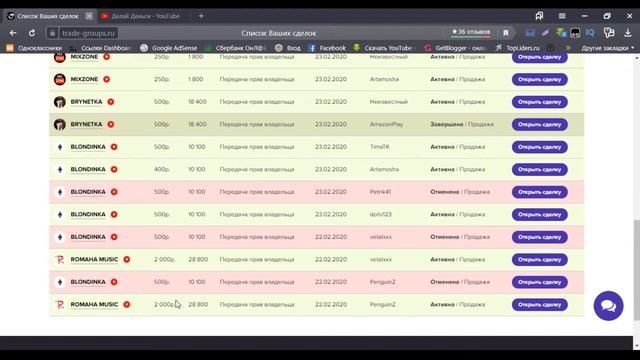
Task: Open the completed BRYNETKA deal with AmazonPlay
Action: 539,124
